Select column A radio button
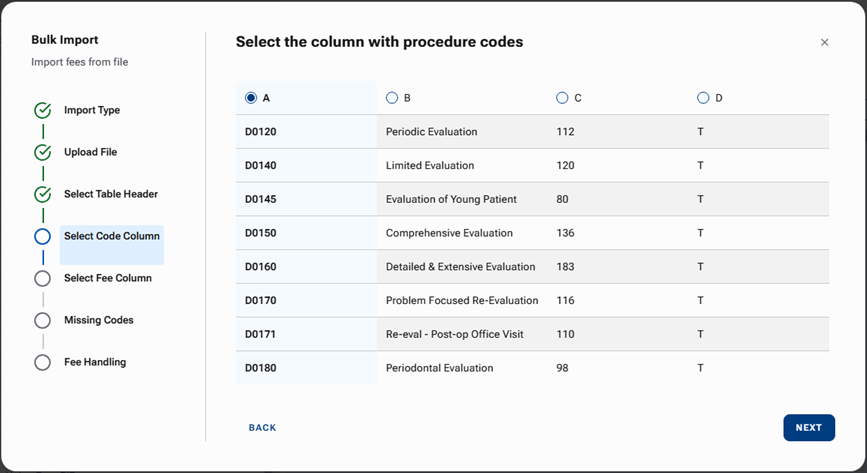This screenshot has height=473, width=867. pyautogui.click(x=251, y=98)
